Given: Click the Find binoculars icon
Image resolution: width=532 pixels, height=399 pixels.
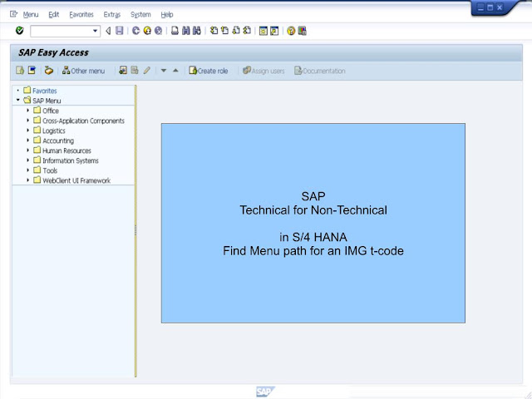Looking at the screenshot, I should coord(186,31).
